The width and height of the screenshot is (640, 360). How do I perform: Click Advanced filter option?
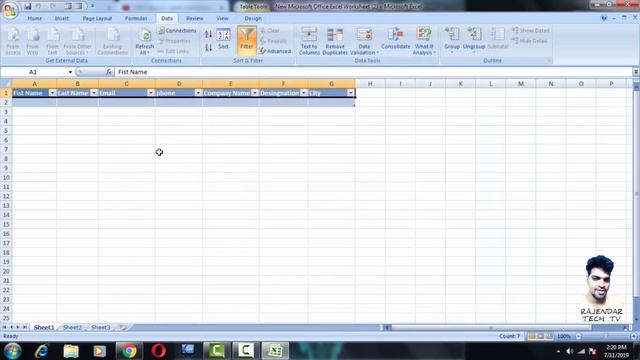(276, 51)
